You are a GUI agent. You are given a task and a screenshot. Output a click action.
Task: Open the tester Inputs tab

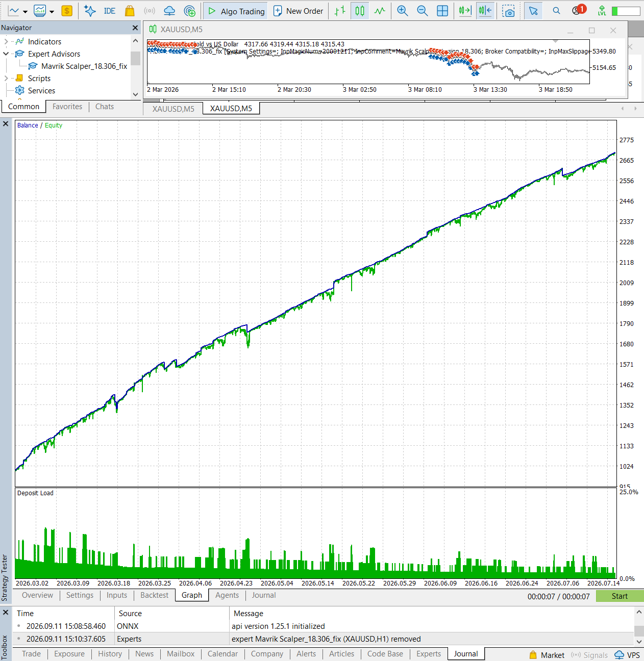coord(117,595)
